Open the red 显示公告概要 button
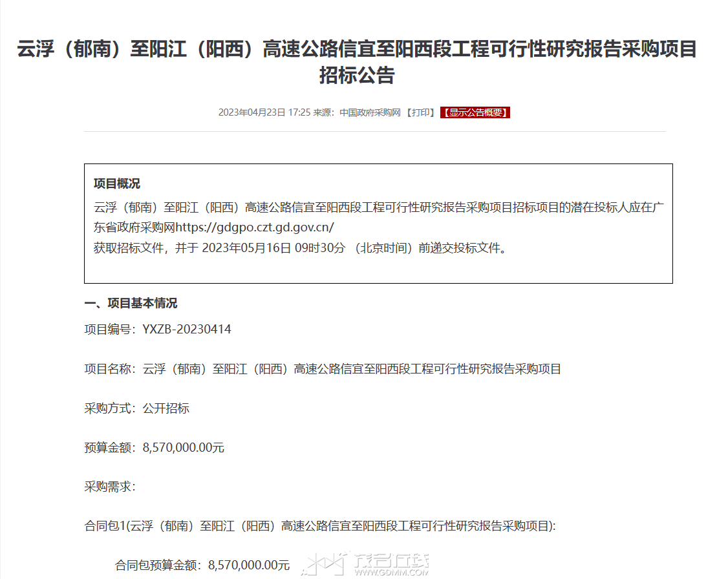 tap(475, 112)
